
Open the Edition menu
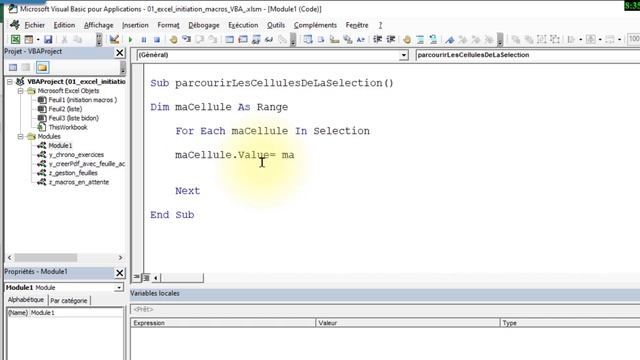(64, 25)
